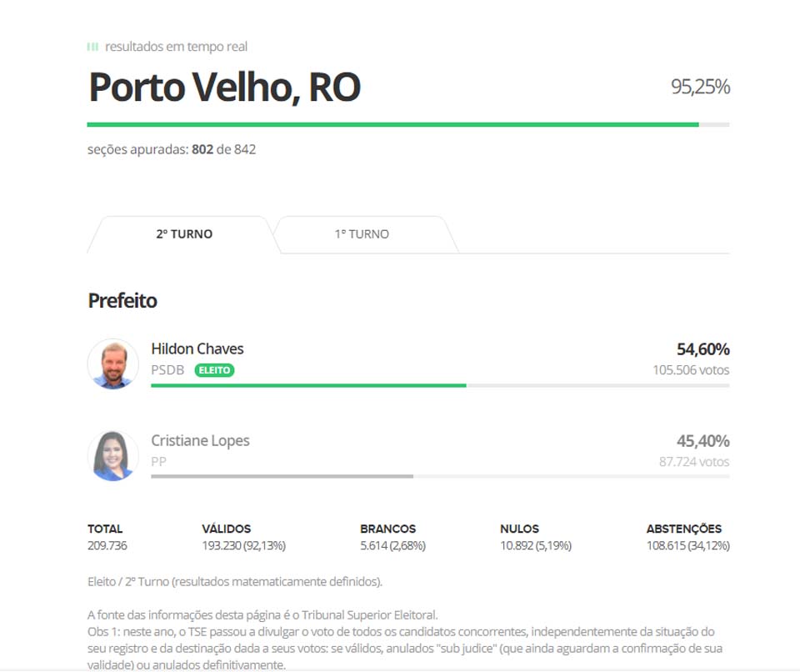Viewport: 800px width, 672px height.
Task: Click Hildon Chaves' green vote bar
Action: 308,385
